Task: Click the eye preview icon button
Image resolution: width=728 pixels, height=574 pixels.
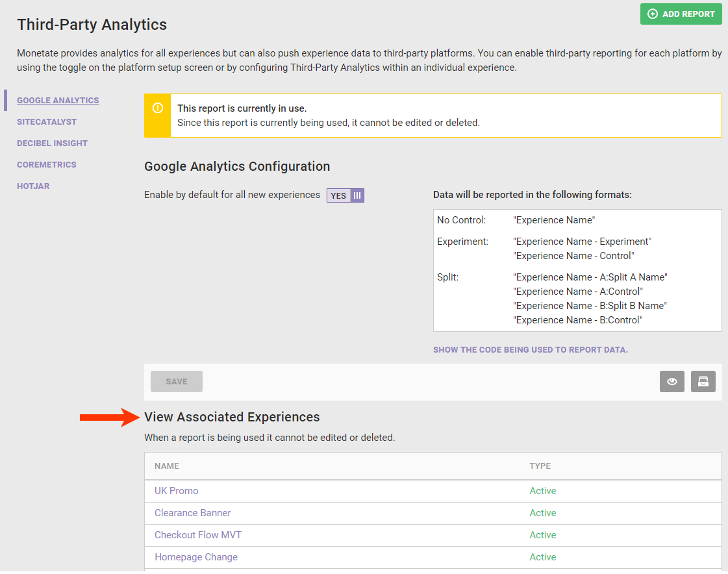Action: click(672, 382)
